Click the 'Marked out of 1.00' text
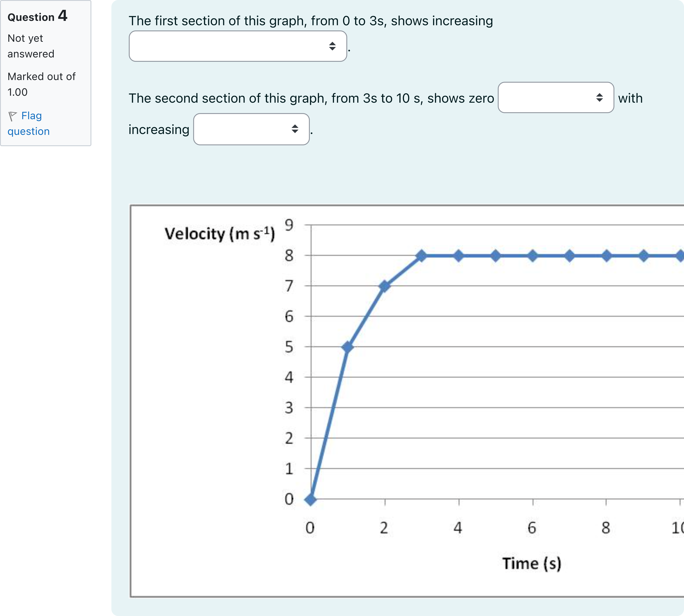The image size is (684, 616). pyautogui.click(x=41, y=84)
